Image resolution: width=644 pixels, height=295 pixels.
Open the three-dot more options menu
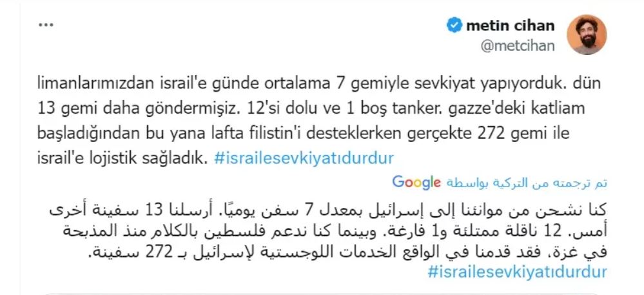pos(46,25)
